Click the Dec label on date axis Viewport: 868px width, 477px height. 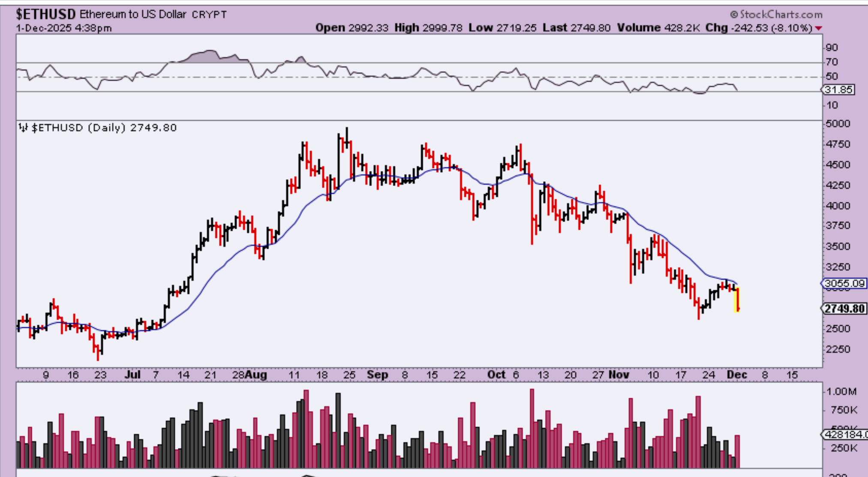(737, 375)
